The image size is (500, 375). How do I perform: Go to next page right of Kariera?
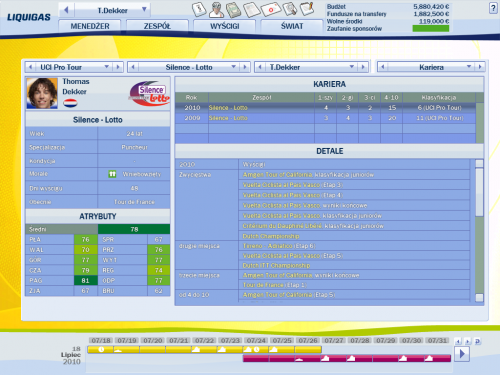tap(480, 67)
